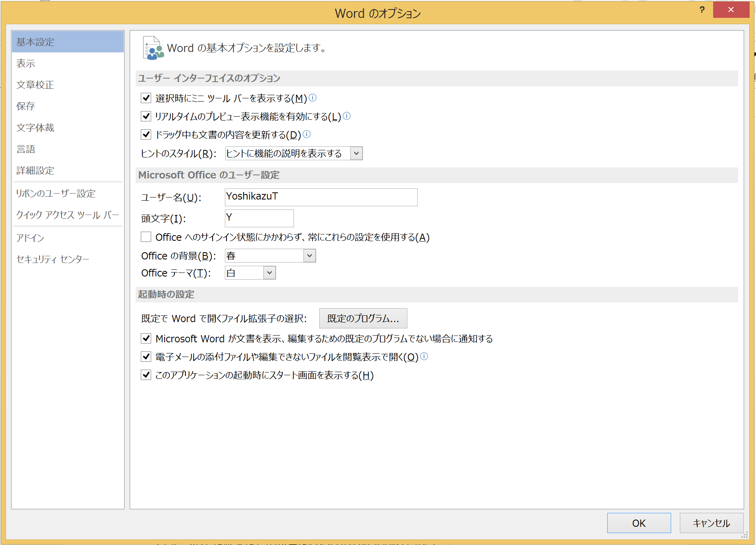The width and height of the screenshot is (756, 545).
Task: Click the dialog resize grip
Action: tap(744, 535)
